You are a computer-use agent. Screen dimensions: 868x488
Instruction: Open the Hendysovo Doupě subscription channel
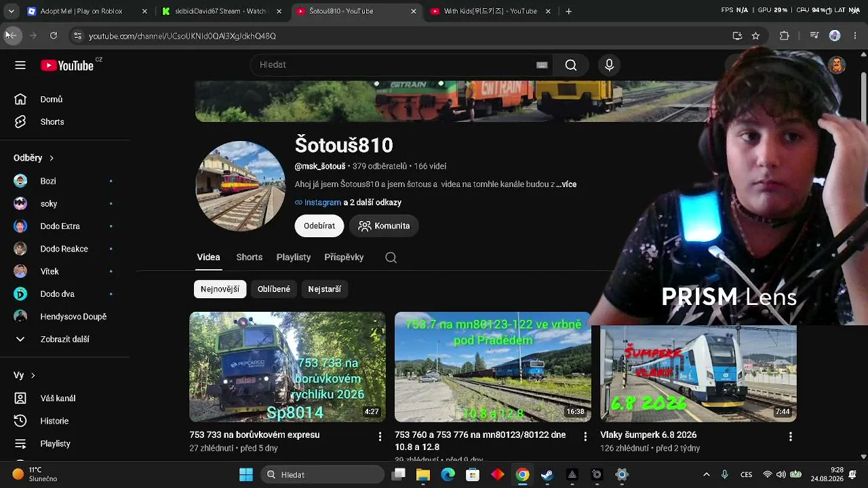coord(65,317)
